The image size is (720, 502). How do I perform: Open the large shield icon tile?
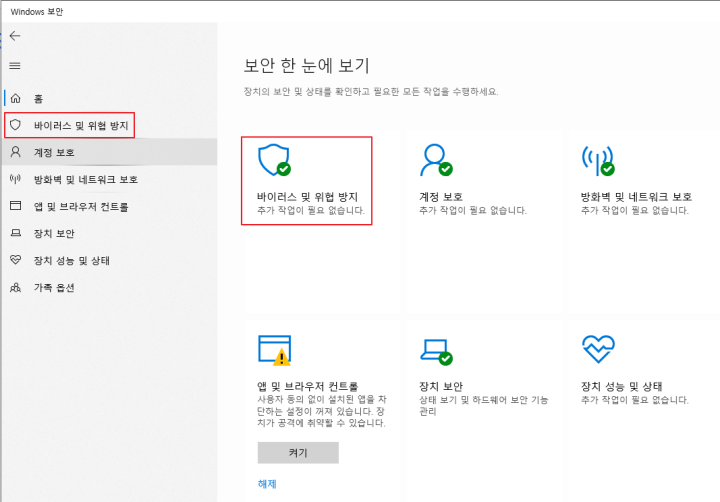click(x=274, y=160)
